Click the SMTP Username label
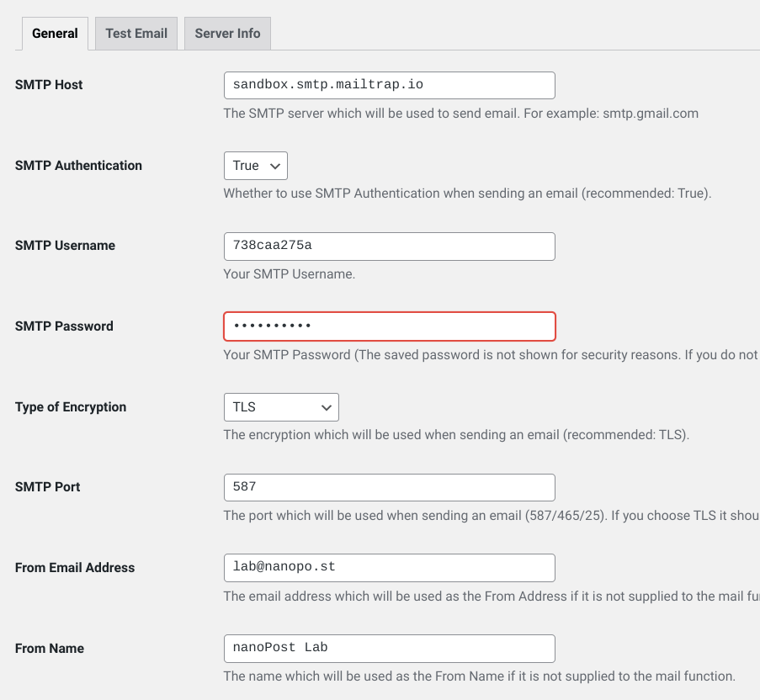The image size is (760, 700). [x=65, y=246]
